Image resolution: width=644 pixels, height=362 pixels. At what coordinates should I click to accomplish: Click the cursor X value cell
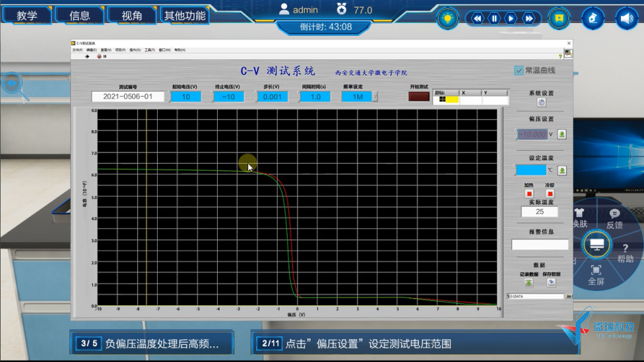(x=470, y=100)
